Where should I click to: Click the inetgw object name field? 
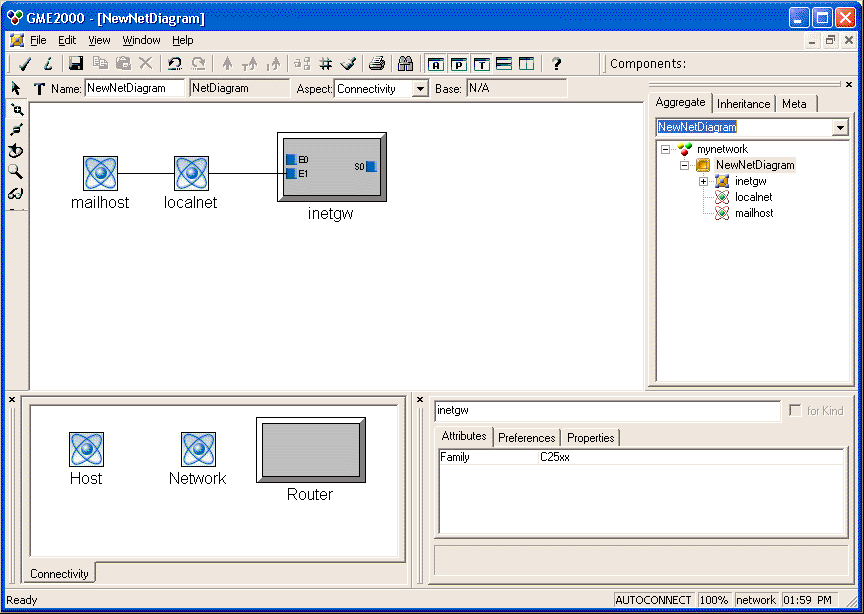[607, 411]
